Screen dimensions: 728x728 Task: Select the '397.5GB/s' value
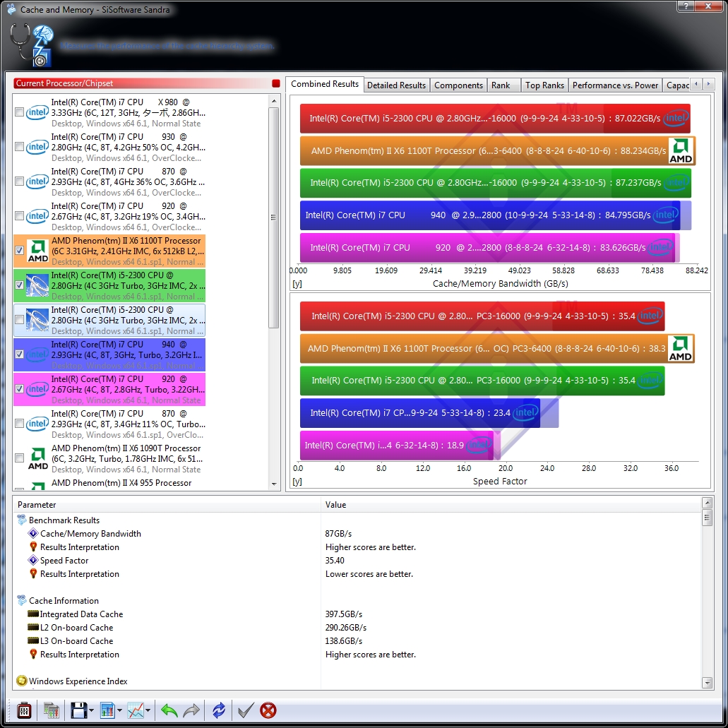(x=344, y=614)
